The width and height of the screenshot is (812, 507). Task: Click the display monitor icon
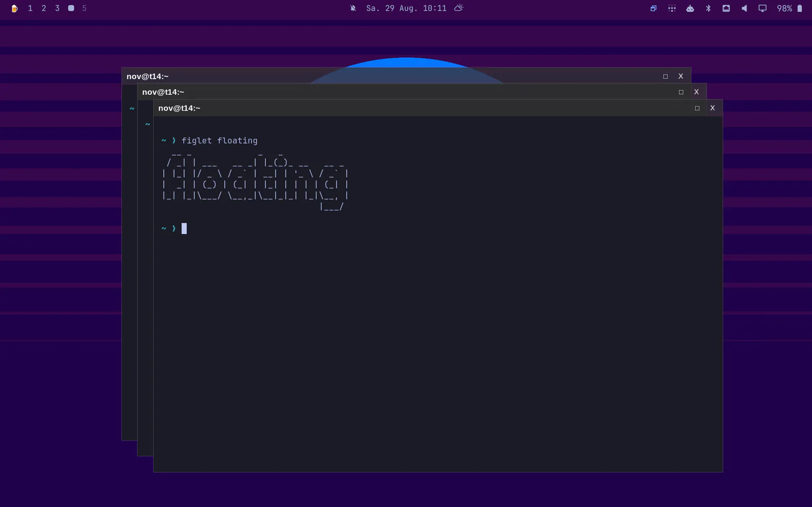click(x=762, y=8)
